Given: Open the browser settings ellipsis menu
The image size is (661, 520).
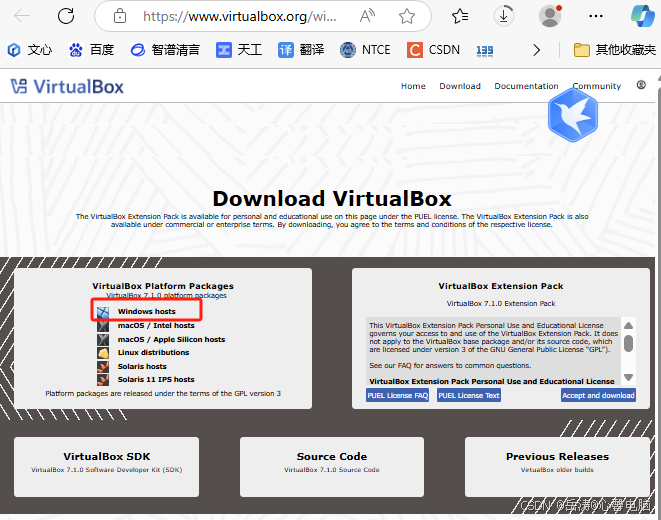Looking at the screenshot, I should pos(596,16).
